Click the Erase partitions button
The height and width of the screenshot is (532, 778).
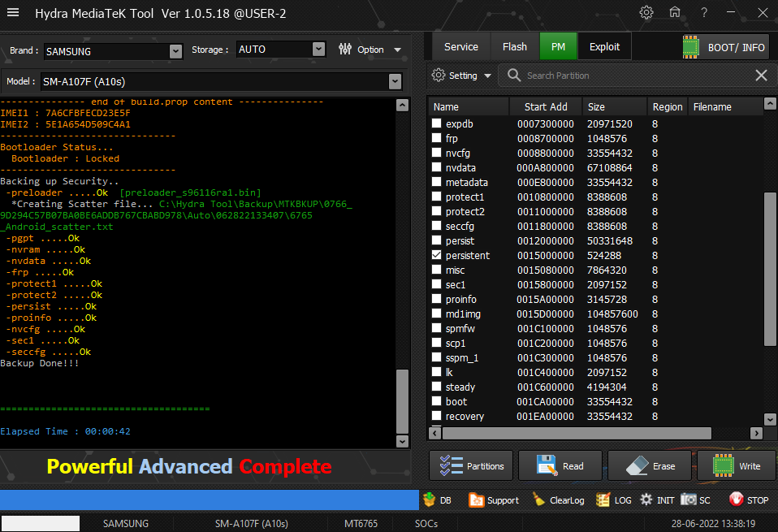650,466
